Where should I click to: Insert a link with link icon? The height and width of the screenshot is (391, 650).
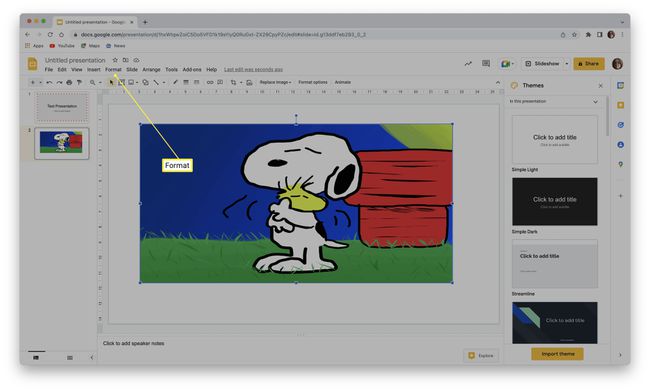pyautogui.click(x=210, y=83)
